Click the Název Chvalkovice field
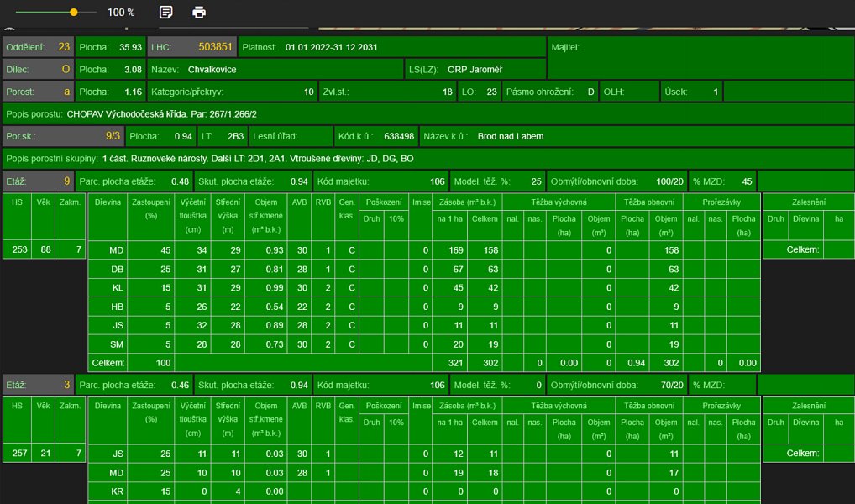Viewport: 855px width, 504px height. point(275,69)
